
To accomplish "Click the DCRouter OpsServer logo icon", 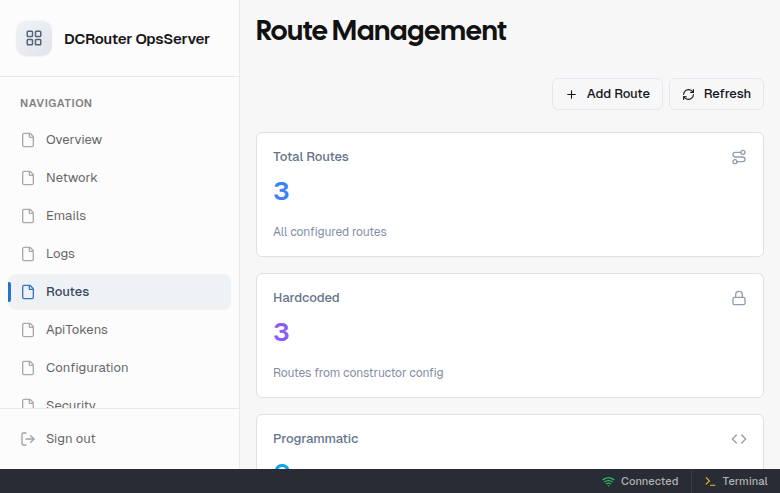I will coord(34,39).
